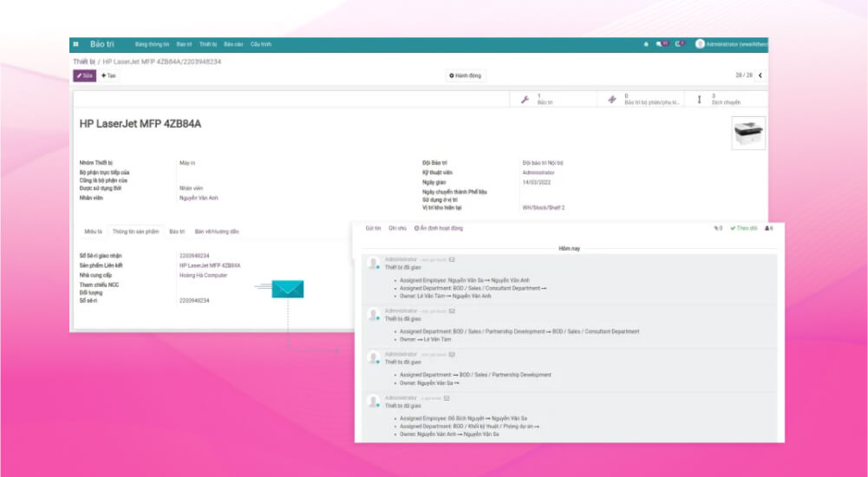This screenshot has height=477, width=868.
Task: Click line Assigned Employee: Nguyễn Văn Sa → Nguyễn Văn Anh
Action: (465, 280)
